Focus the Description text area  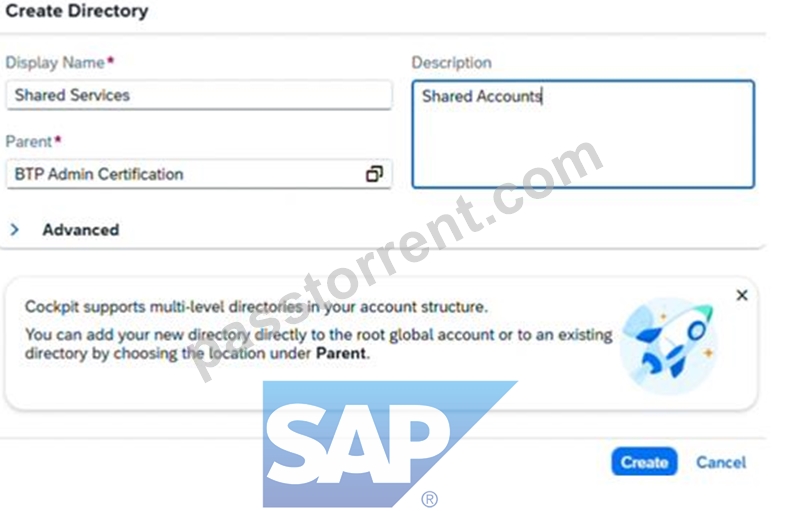click(583, 134)
